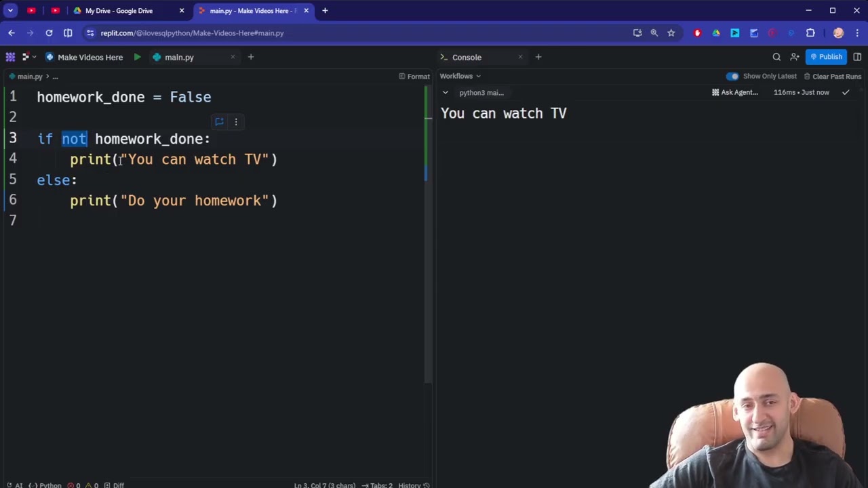Click the replit.com address bar URL
This screenshot has width=868, height=488.
tap(192, 33)
